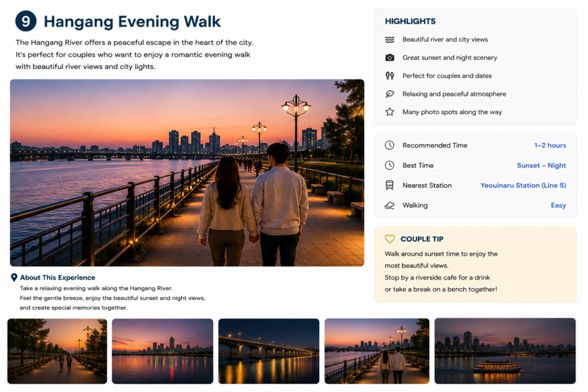Image resolution: width=588 pixels, height=392 pixels.
Task: Click the shoe icon beside Walking
Action: (390, 205)
